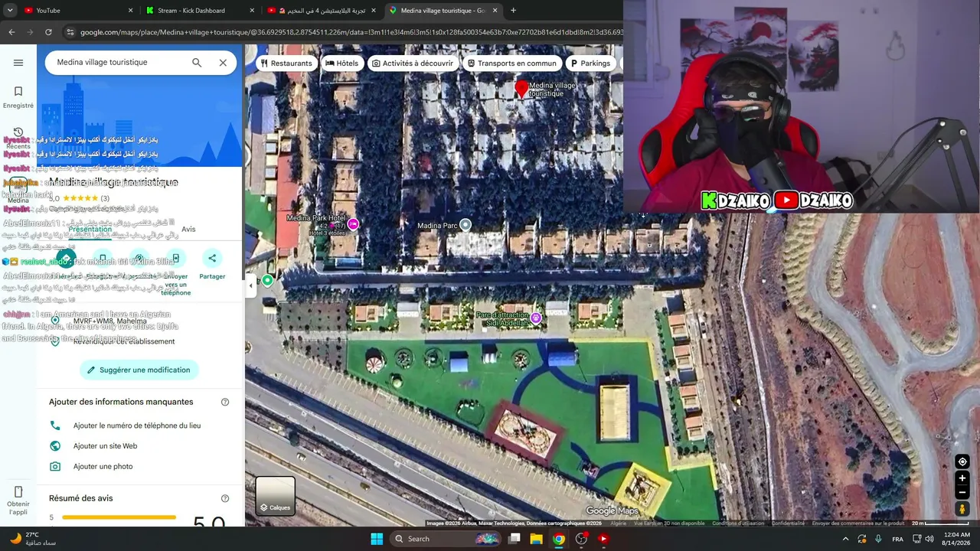Click the weather widget showing 27°C
This screenshot has height=551, width=980.
click(x=32, y=539)
